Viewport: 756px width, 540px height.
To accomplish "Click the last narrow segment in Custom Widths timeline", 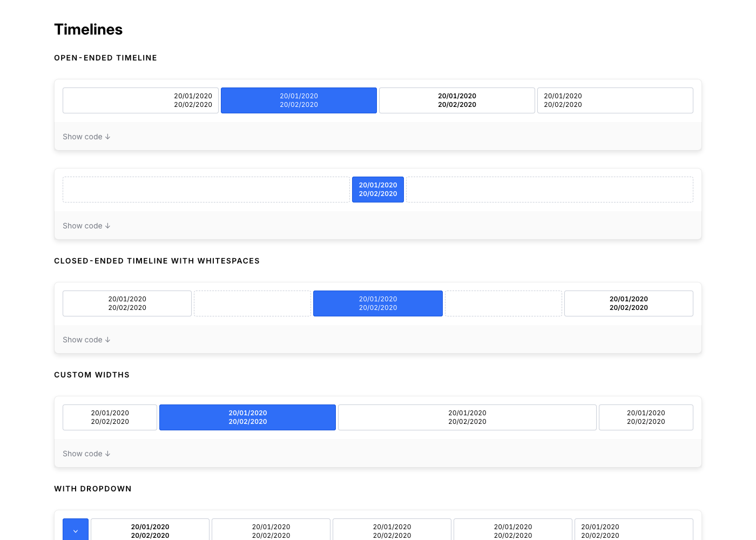I will [646, 417].
